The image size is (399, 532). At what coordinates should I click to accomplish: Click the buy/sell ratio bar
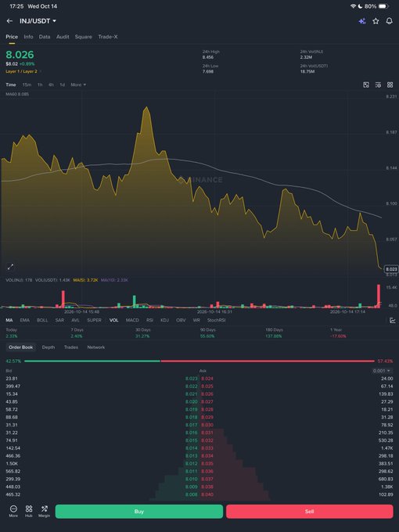[199, 361]
